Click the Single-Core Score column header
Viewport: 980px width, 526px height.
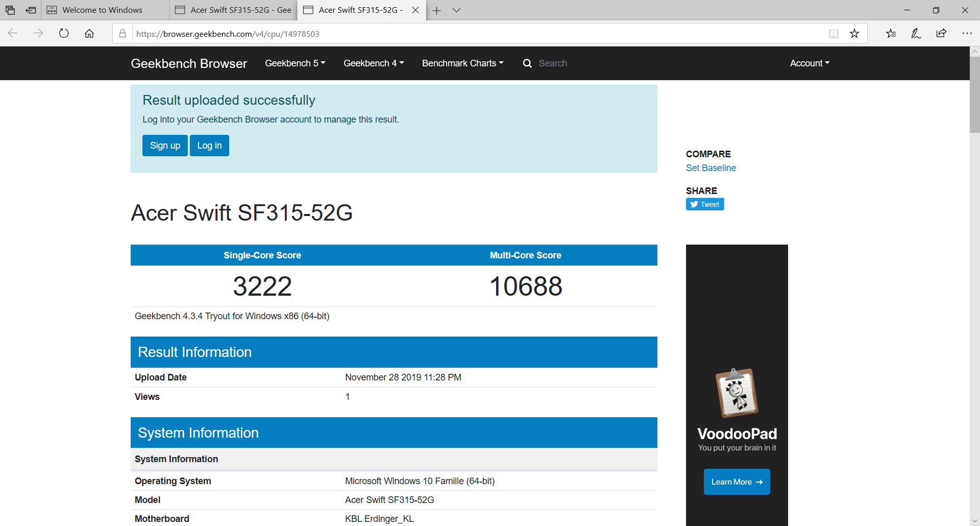(262, 255)
